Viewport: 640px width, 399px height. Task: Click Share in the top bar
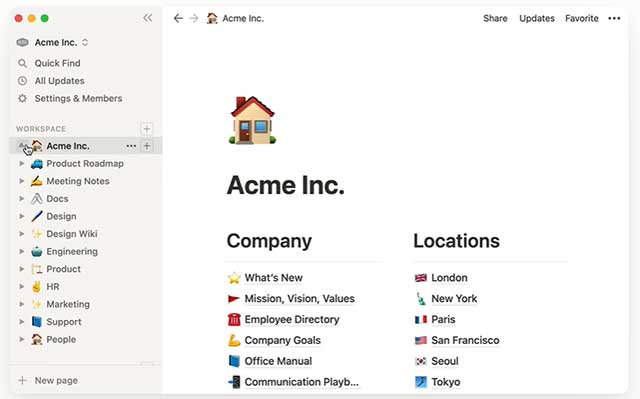click(x=495, y=18)
